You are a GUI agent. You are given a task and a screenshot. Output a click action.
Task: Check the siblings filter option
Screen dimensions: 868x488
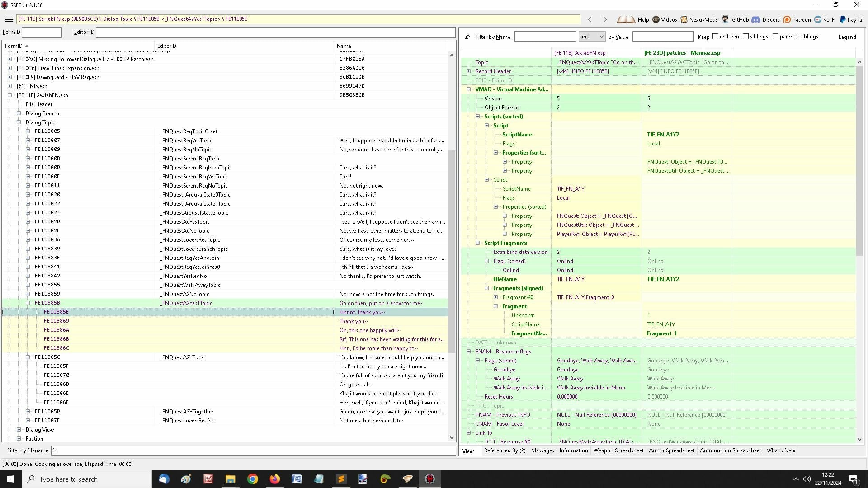click(746, 37)
